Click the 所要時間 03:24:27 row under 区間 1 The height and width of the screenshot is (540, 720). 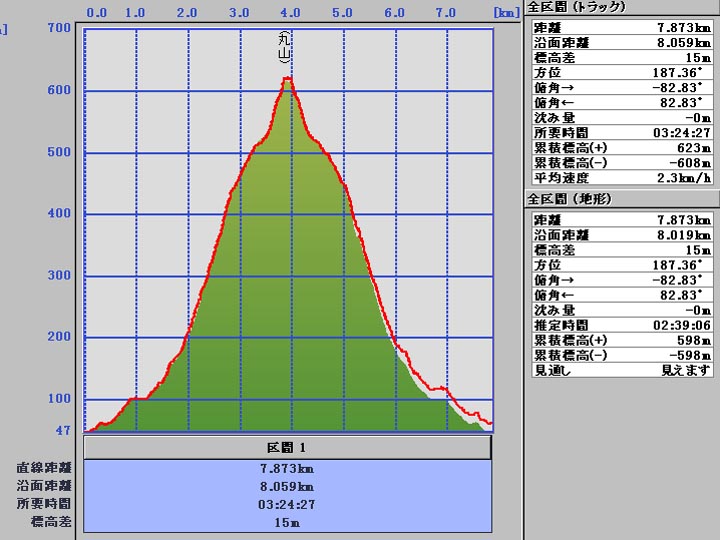[288, 504]
